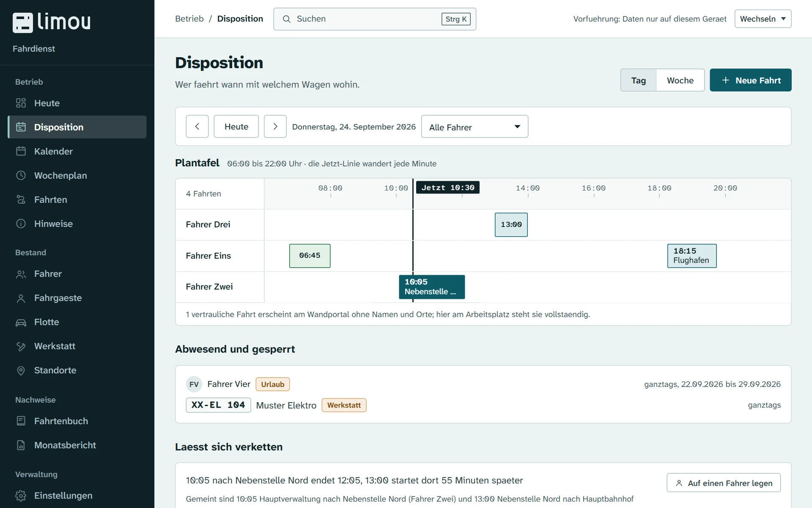Select the 10:05 Nebenstelle trip block
The height and width of the screenshot is (508, 812).
tap(432, 287)
